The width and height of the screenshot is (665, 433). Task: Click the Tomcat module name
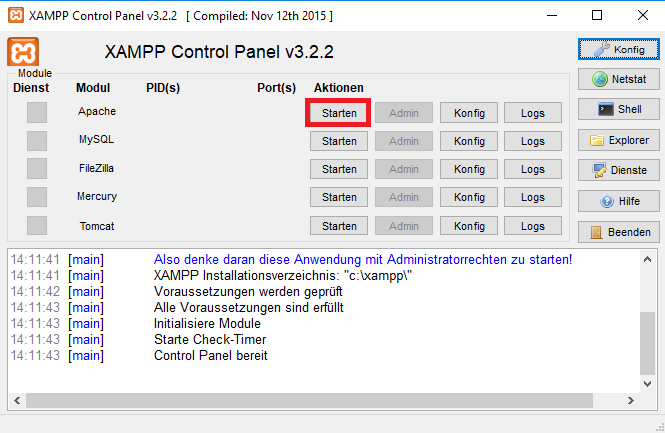point(97,226)
